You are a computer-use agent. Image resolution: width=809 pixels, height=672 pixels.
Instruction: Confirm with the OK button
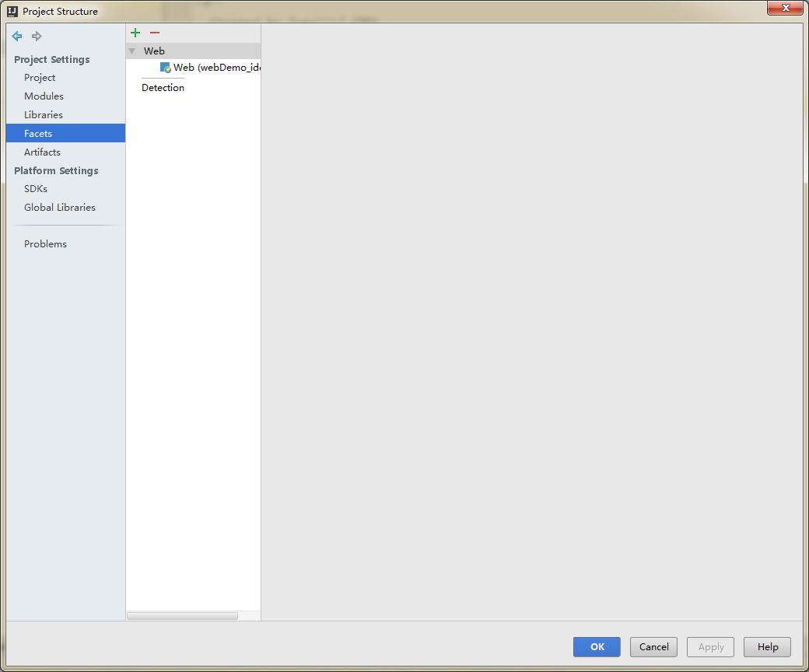(597, 647)
